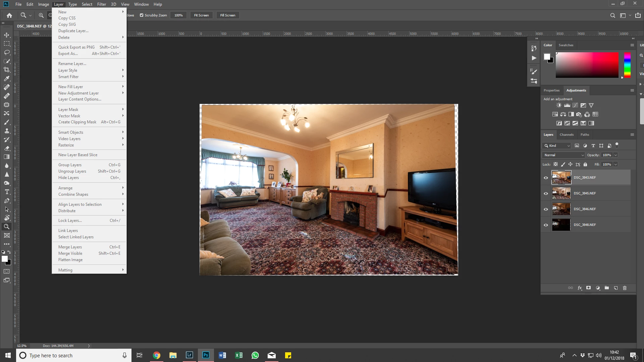Select the Crop tool
The height and width of the screenshot is (362, 644).
pyautogui.click(x=7, y=70)
